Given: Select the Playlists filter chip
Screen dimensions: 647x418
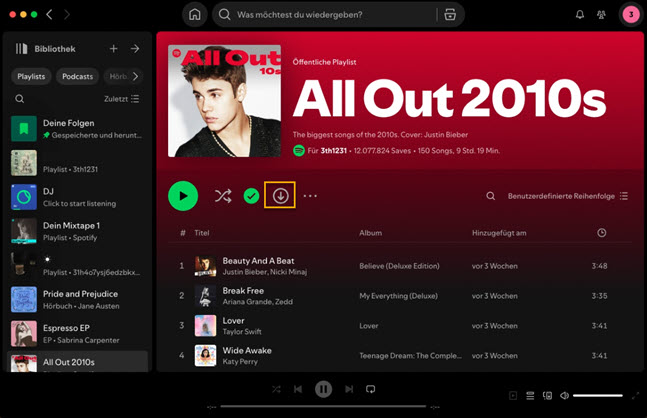Looking at the screenshot, I should tap(31, 76).
